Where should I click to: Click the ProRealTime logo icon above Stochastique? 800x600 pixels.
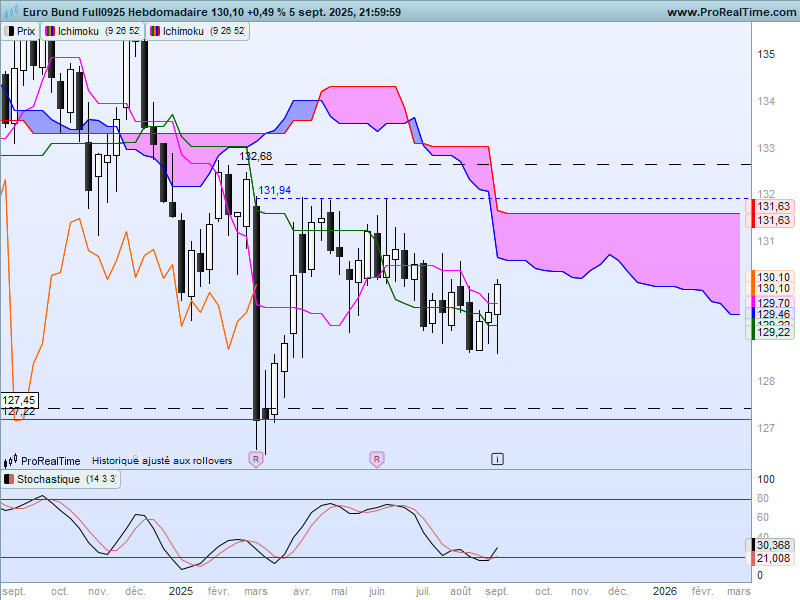pos(11,461)
